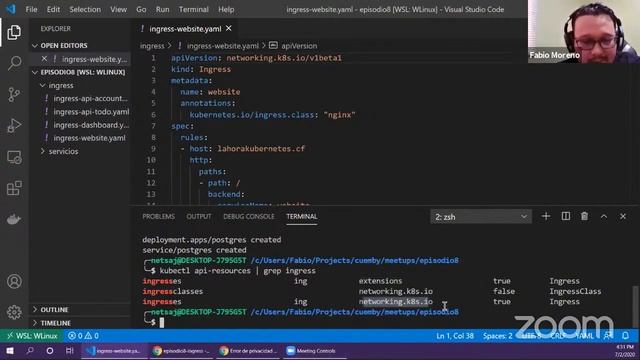
Task: Click the apiVersion breadcrumb segment
Action: (299, 46)
